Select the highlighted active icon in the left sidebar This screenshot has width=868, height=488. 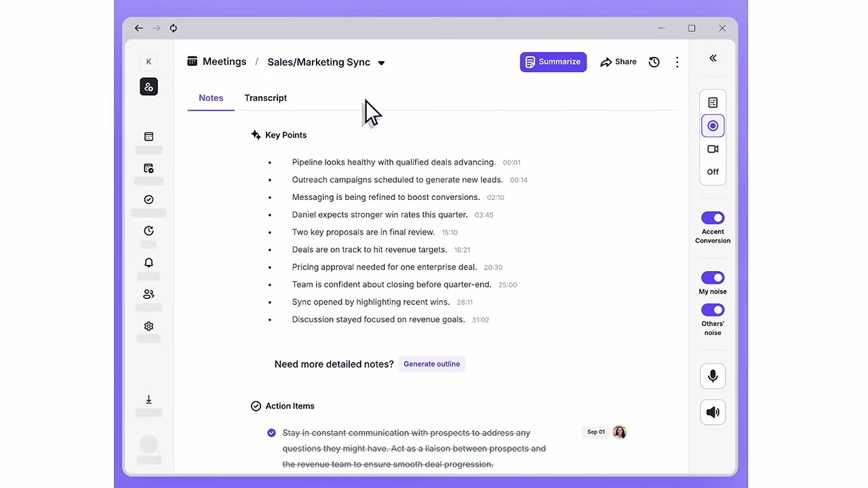[149, 87]
